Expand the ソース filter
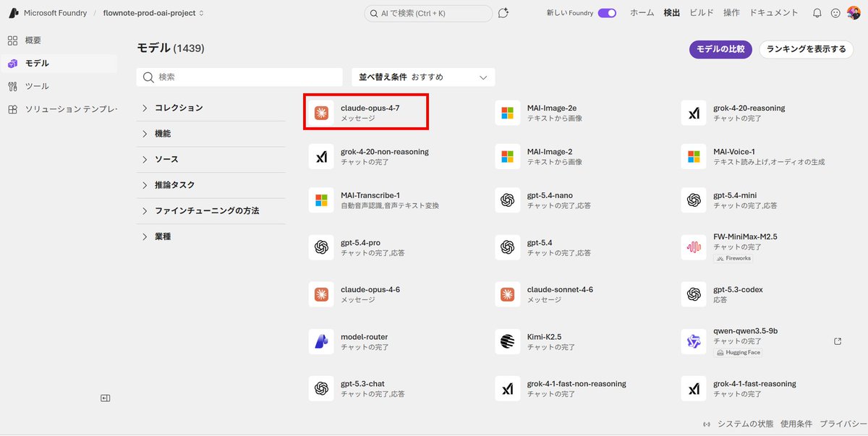The height and width of the screenshot is (436, 868). click(211, 159)
